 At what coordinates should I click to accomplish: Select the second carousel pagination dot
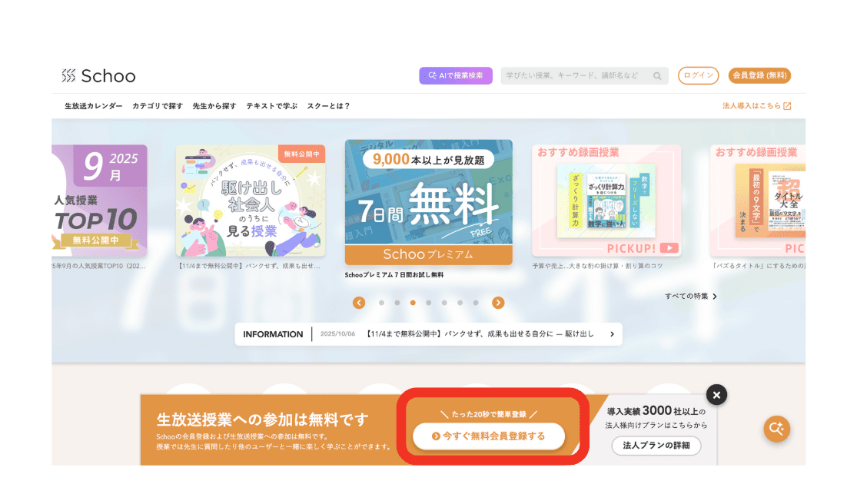(397, 303)
